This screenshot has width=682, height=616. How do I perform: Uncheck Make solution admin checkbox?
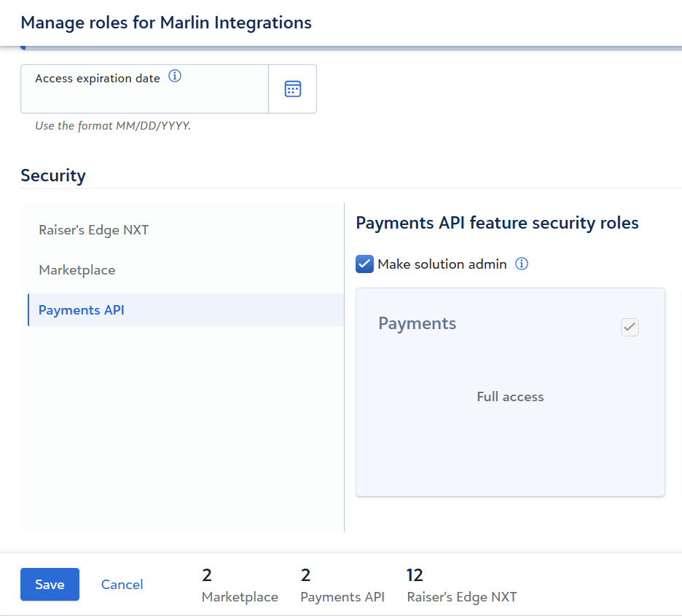click(x=364, y=264)
